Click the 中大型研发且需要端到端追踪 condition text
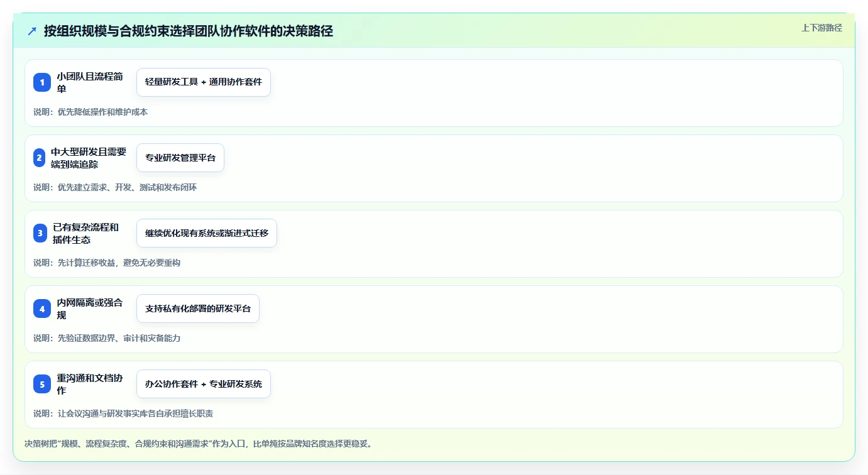Viewport: 868px width, 475px height. click(89, 158)
